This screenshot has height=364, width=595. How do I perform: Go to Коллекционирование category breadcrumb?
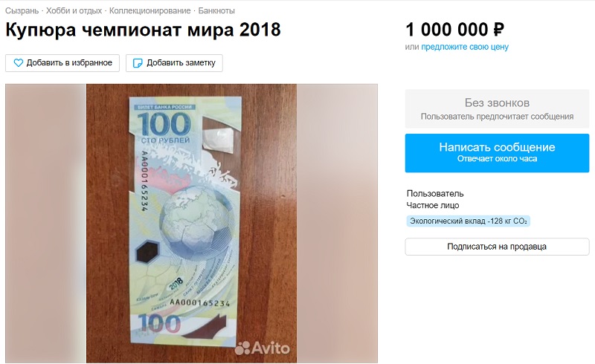click(150, 10)
